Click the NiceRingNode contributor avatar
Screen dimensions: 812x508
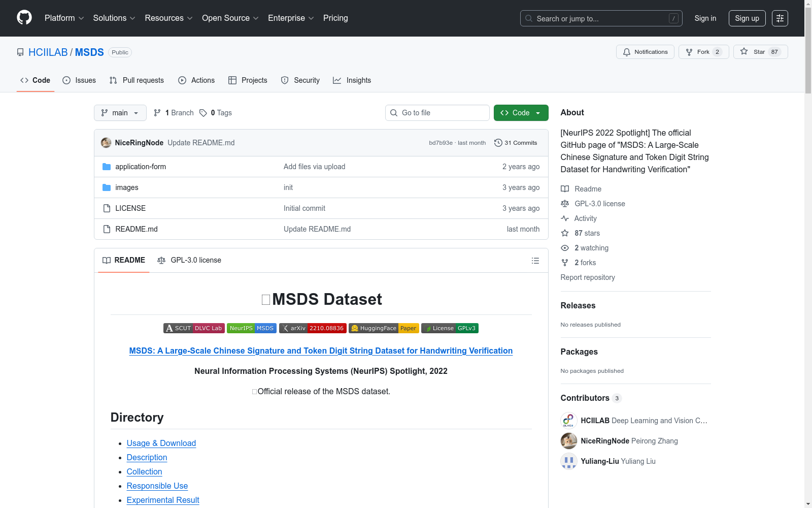[569, 441]
